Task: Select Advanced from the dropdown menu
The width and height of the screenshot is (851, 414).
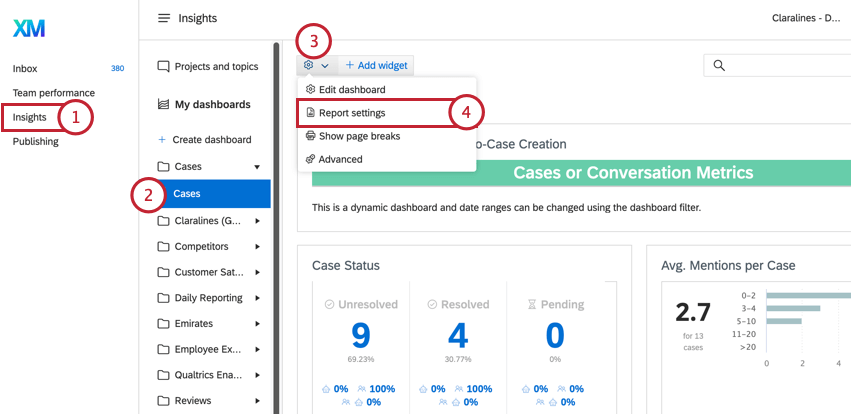Action: pyautogui.click(x=387, y=160)
